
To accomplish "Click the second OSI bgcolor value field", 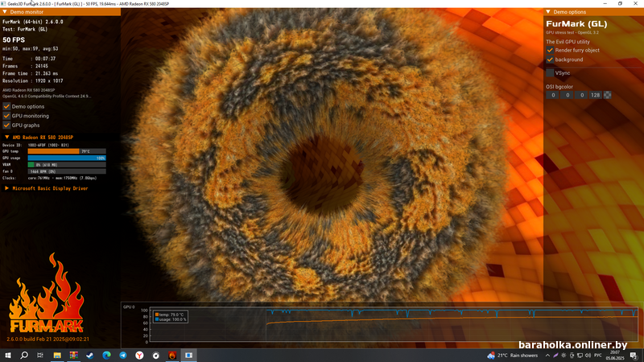I will point(568,95).
